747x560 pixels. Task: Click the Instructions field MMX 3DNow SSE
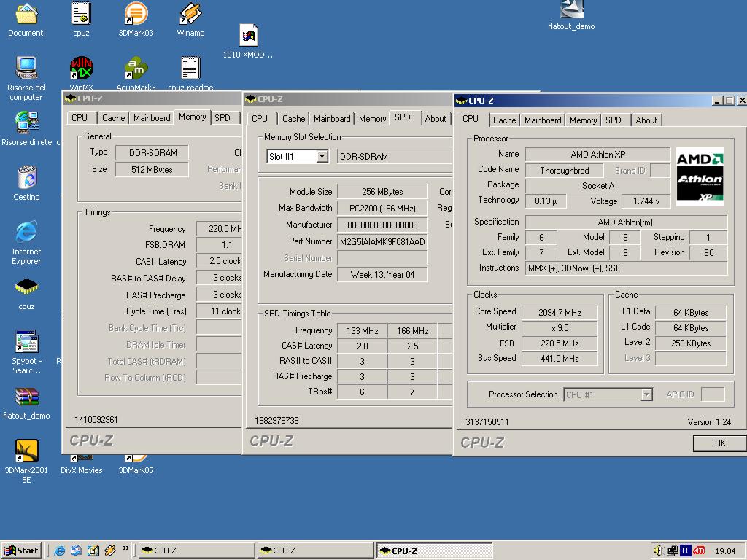point(626,268)
